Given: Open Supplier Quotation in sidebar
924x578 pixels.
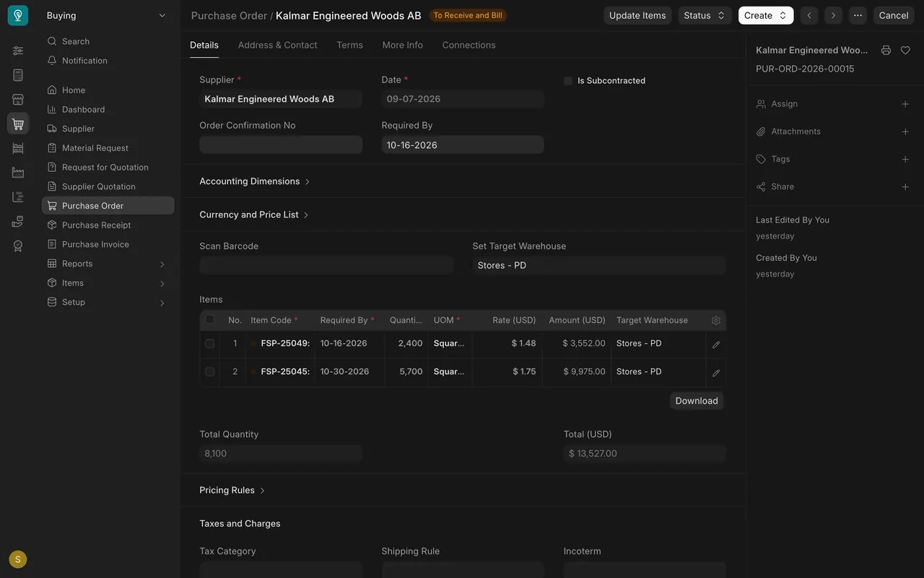Looking at the screenshot, I should point(108,186).
